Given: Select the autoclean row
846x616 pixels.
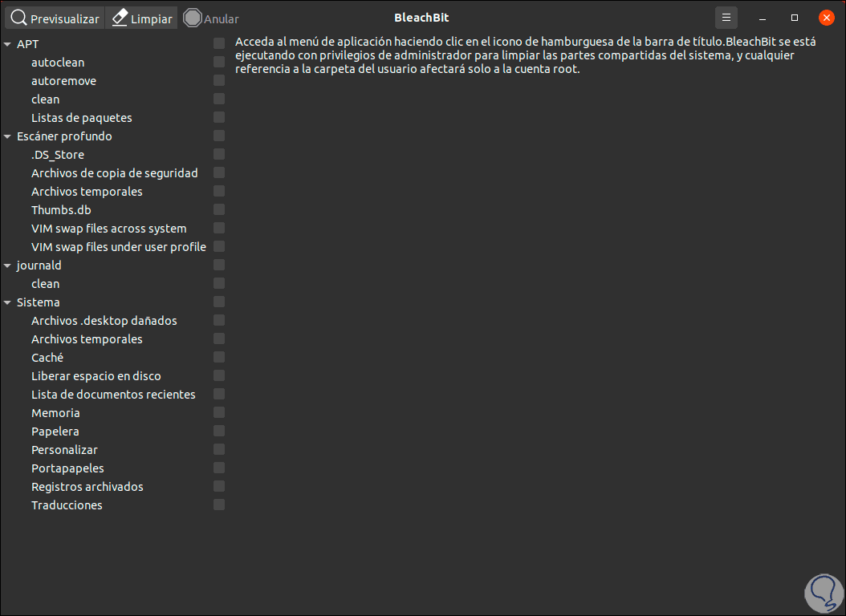Looking at the screenshot, I should 58,63.
